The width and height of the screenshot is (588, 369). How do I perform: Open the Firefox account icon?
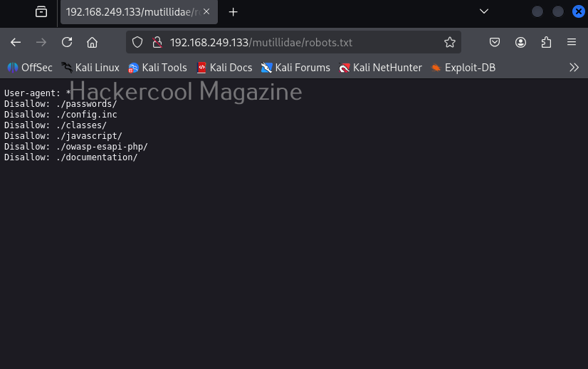point(520,43)
